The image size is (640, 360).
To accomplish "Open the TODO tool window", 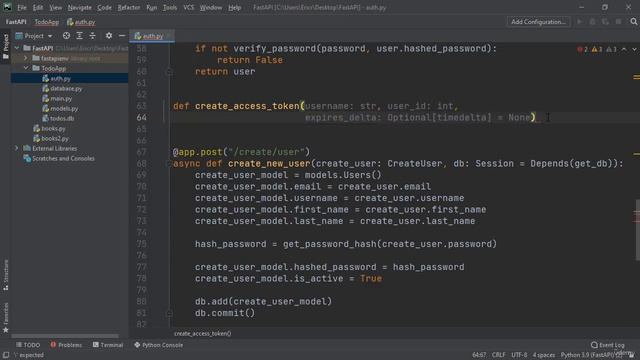I will (x=28, y=345).
